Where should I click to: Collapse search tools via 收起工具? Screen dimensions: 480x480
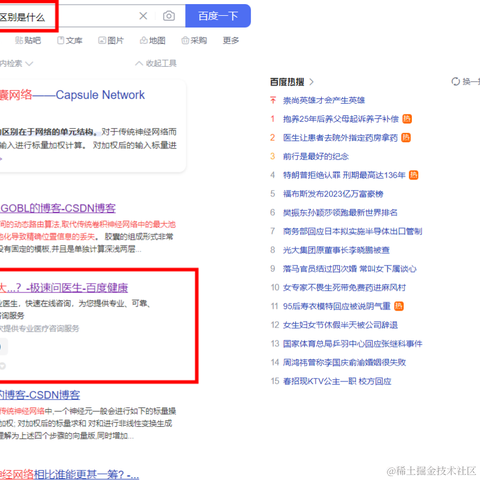click(156, 63)
